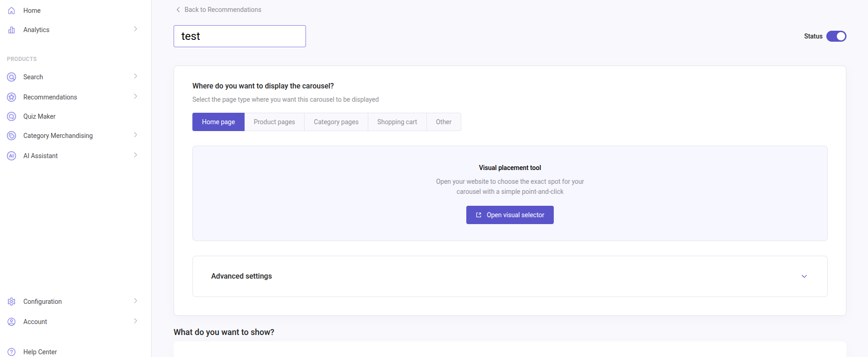Click the back arrow beside Back to Recommendations
868x357 pixels.
click(178, 10)
